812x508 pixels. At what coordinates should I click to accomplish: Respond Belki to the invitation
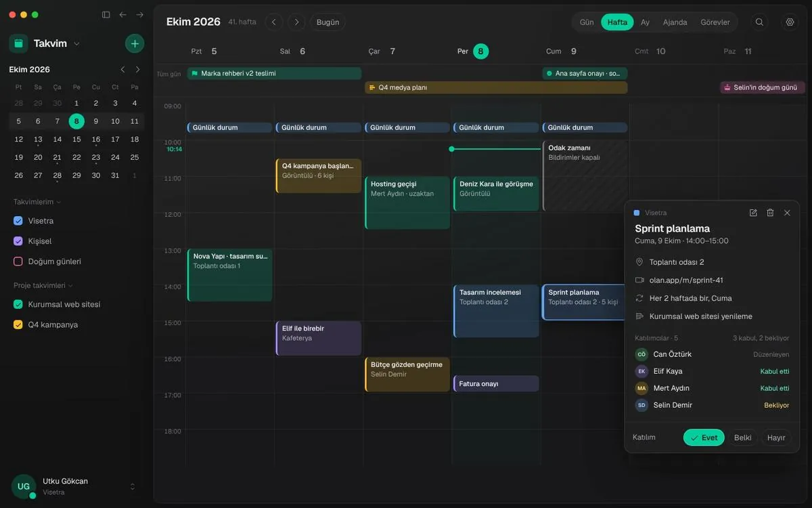pos(743,438)
